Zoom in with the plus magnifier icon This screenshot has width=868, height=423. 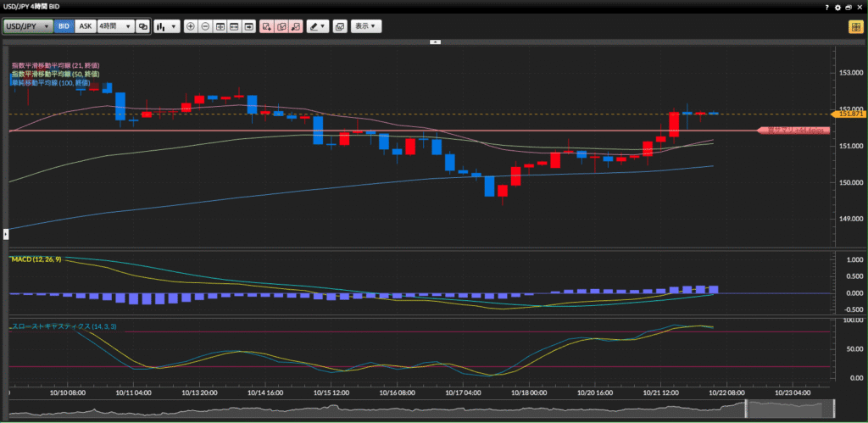click(191, 26)
